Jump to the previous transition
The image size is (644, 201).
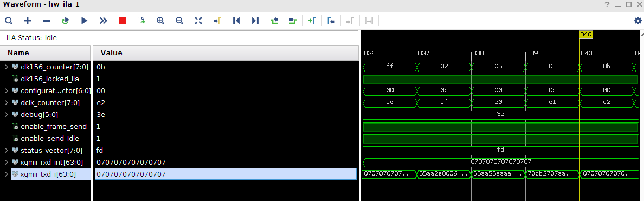tap(274, 21)
